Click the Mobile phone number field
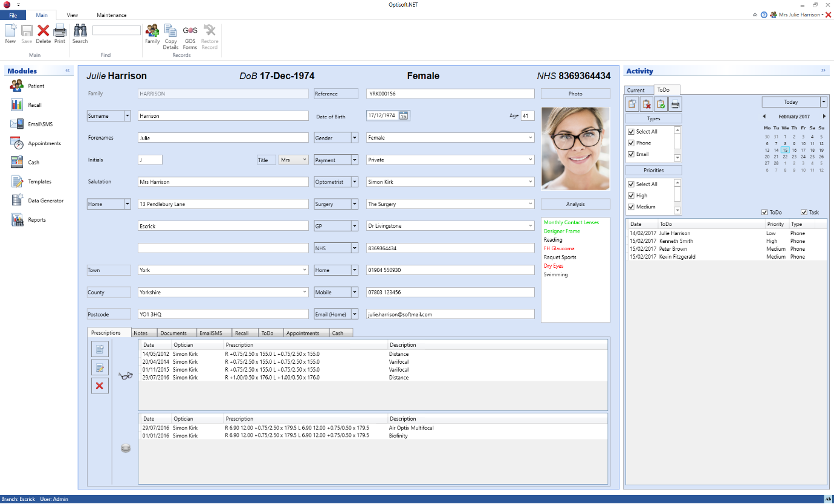Viewport: 834px width, 504px height. click(x=450, y=292)
